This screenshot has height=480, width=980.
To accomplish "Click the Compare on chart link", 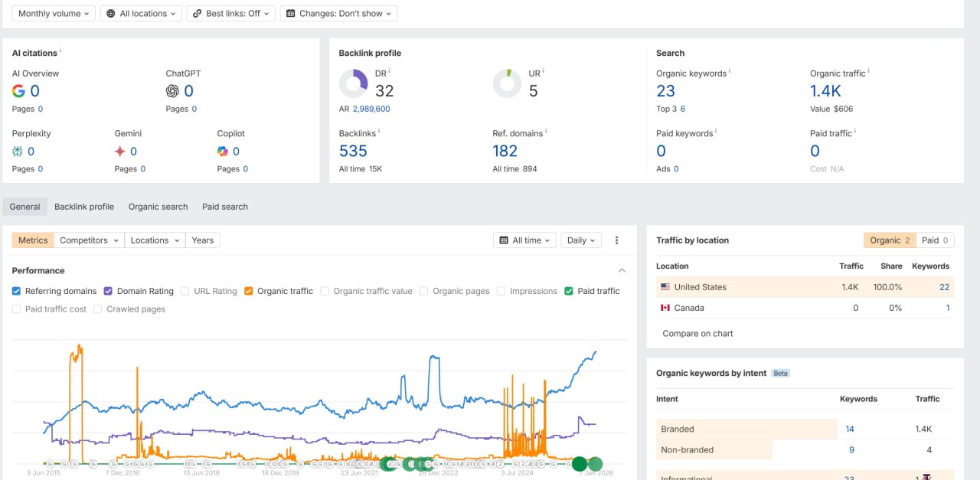I will (x=697, y=333).
